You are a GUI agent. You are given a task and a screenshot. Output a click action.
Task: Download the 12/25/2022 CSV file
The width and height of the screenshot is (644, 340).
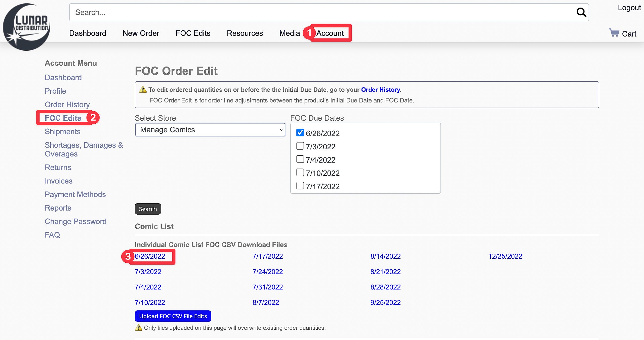pyautogui.click(x=505, y=256)
